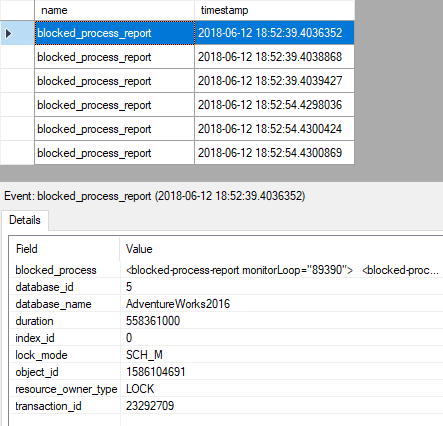Screen dimensions: 443x426
Task: Sort by the name column header
Action: pyautogui.click(x=114, y=10)
